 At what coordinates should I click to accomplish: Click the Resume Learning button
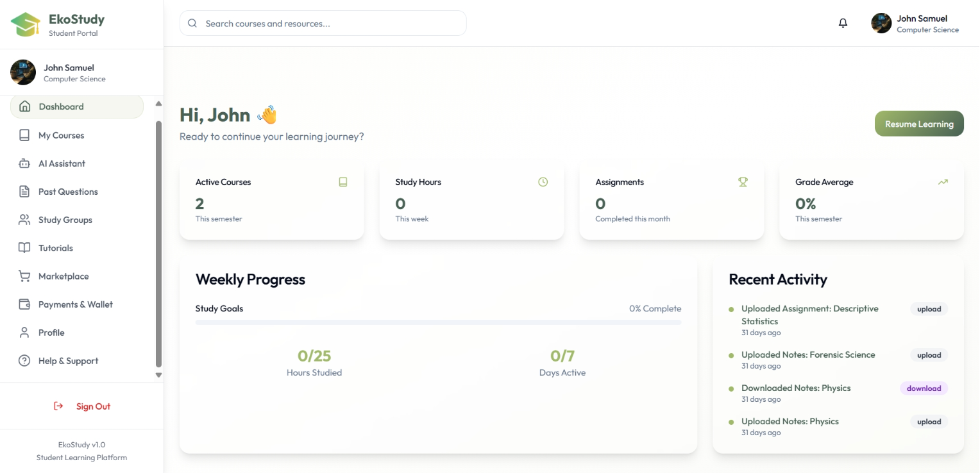919,124
